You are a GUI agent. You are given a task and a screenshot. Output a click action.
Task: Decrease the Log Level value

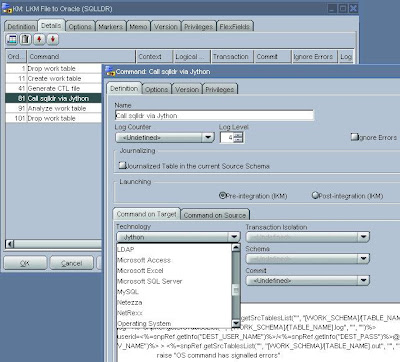tap(238, 140)
